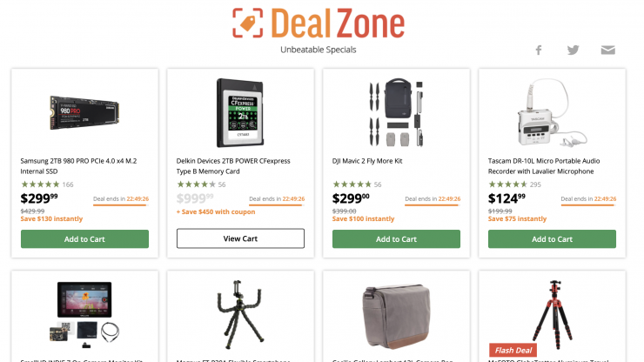Viewport: 644px width, 362px height.
Task: Open the Tascam DR-10L recorder image
Action: (552, 113)
